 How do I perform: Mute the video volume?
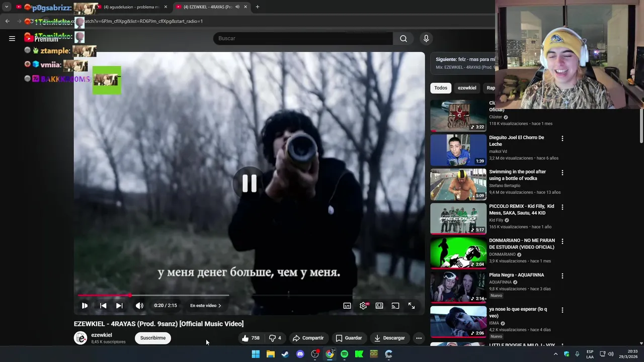pos(139,306)
